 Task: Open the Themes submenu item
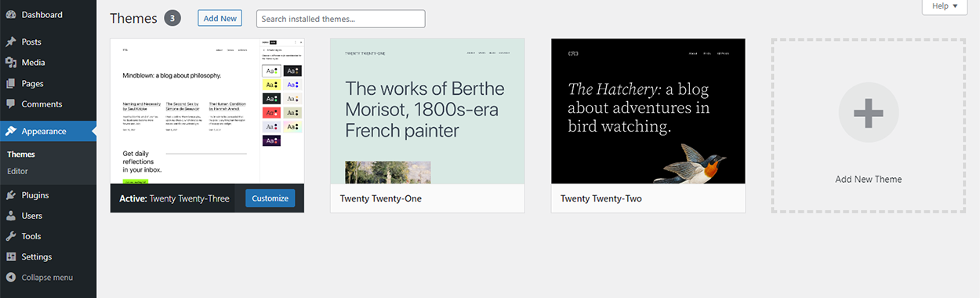tap(21, 154)
